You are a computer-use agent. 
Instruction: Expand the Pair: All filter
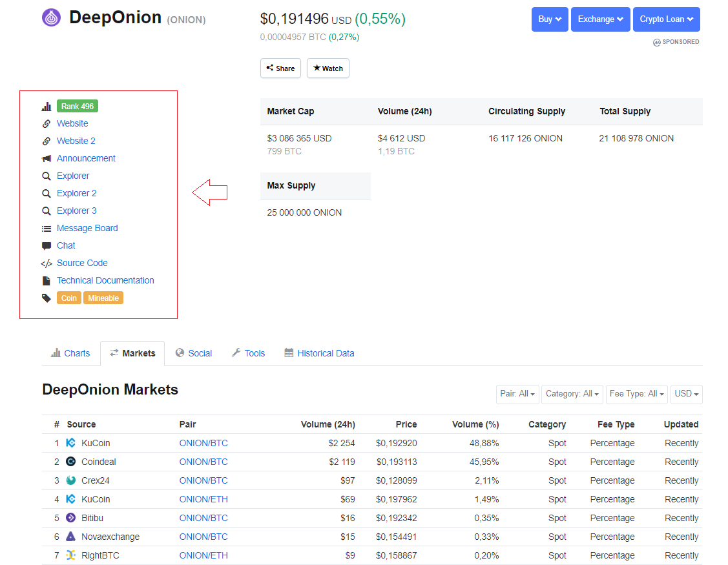pos(517,394)
